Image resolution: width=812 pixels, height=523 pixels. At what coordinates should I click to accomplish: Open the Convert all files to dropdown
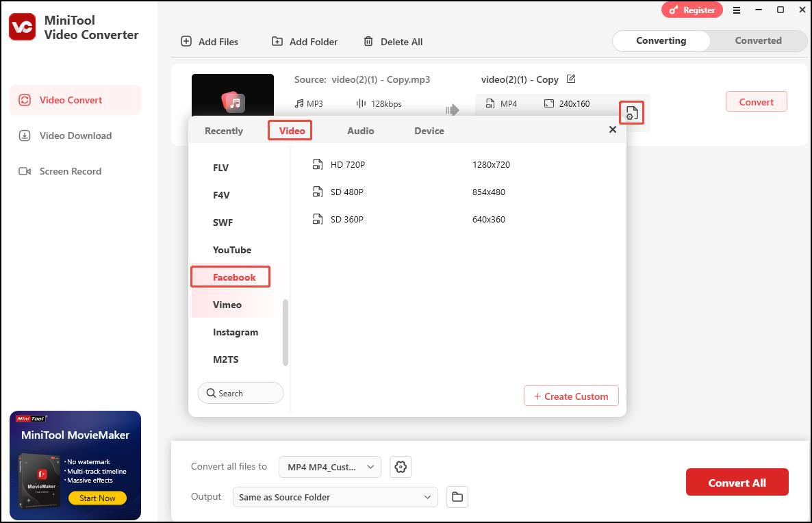tap(330, 467)
